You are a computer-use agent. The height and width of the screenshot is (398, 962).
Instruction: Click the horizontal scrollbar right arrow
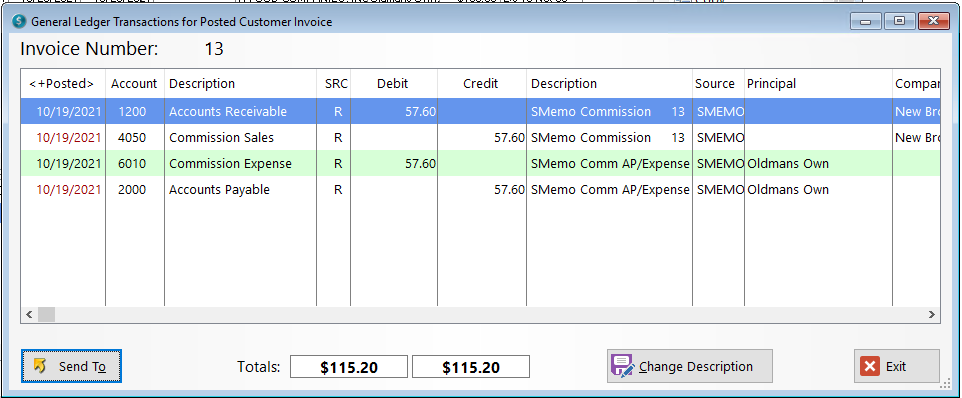[931, 315]
